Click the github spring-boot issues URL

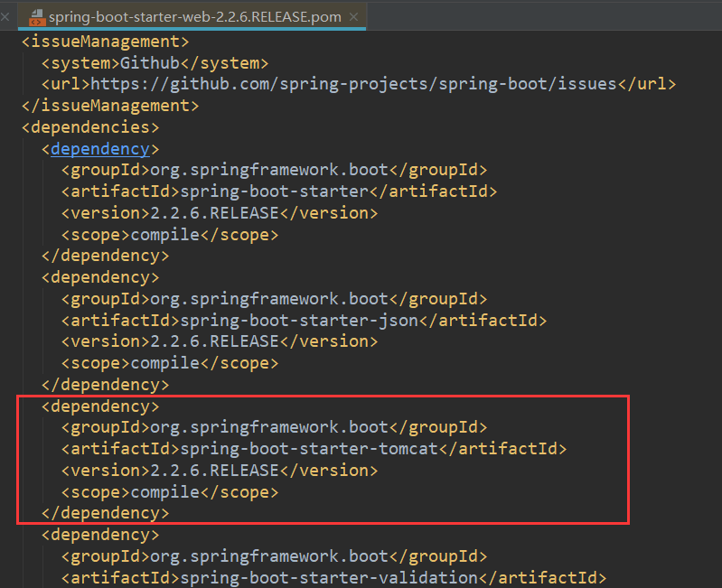coord(353,84)
